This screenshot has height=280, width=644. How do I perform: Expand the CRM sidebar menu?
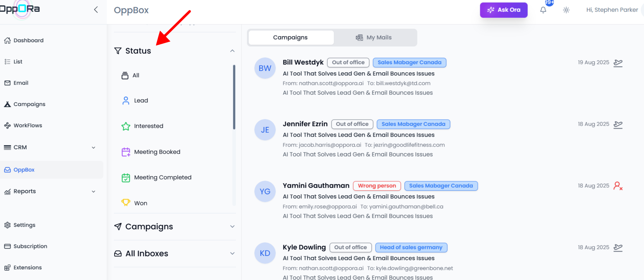(x=93, y=148)
